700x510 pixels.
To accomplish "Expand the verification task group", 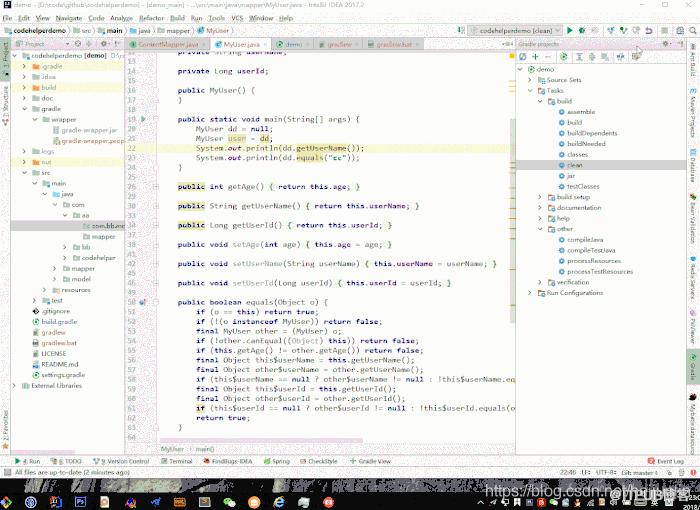I will point(540,282).
